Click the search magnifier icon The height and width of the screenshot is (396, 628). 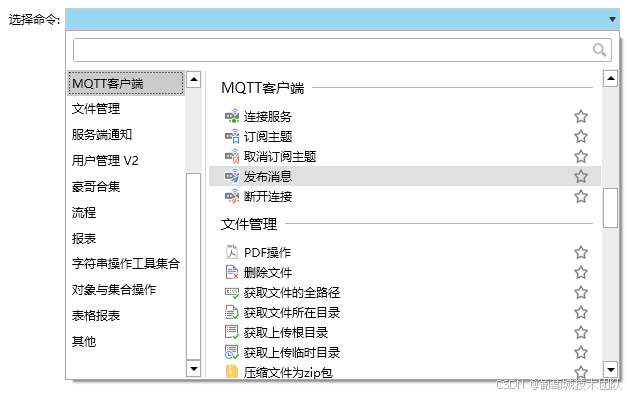(x=599, y=50)
